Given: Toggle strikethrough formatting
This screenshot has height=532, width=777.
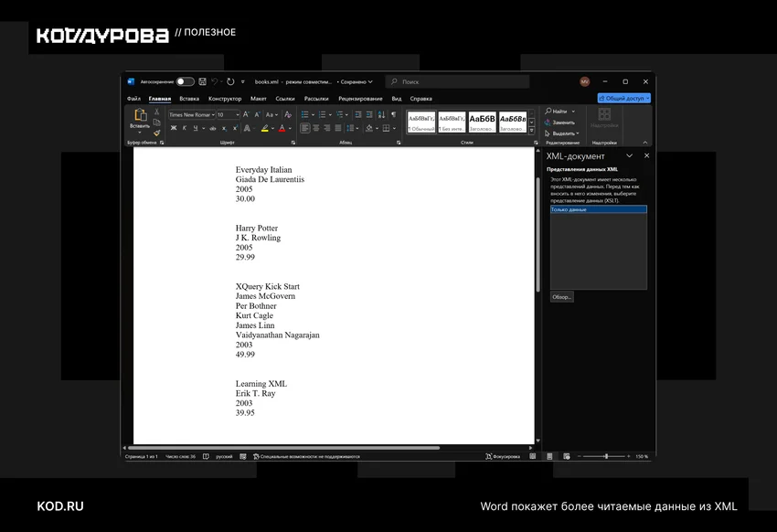Looking at the screenshot, I should click(x=213, y=128).
